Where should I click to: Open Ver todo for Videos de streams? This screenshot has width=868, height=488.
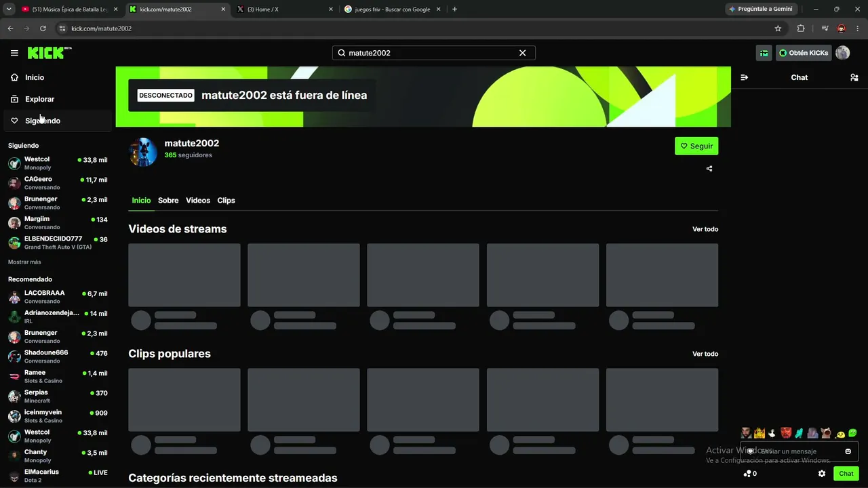pos(705,229)
